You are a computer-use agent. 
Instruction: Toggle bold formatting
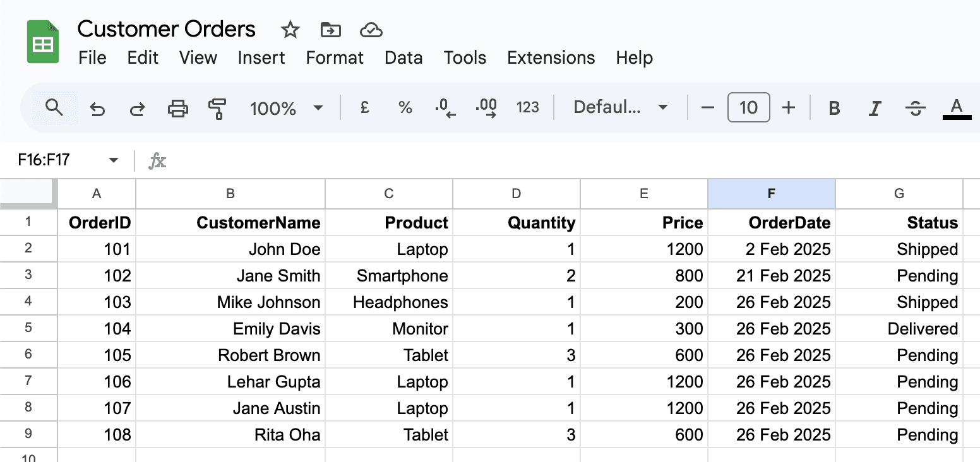pyautogui.click(x=834, y=109)
